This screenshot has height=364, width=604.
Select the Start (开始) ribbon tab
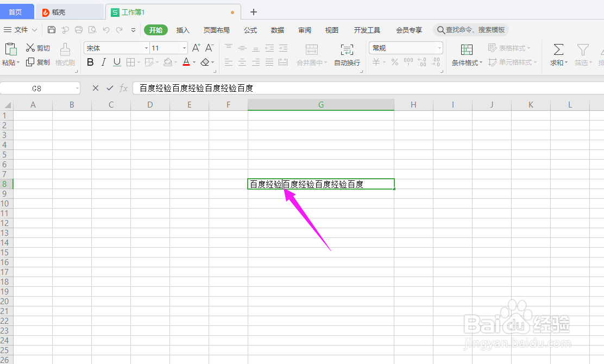pos(156,30)
